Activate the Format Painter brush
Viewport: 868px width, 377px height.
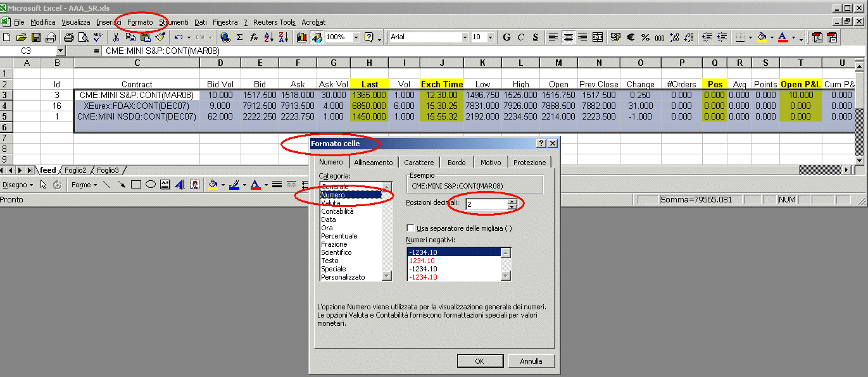(160, 37)
